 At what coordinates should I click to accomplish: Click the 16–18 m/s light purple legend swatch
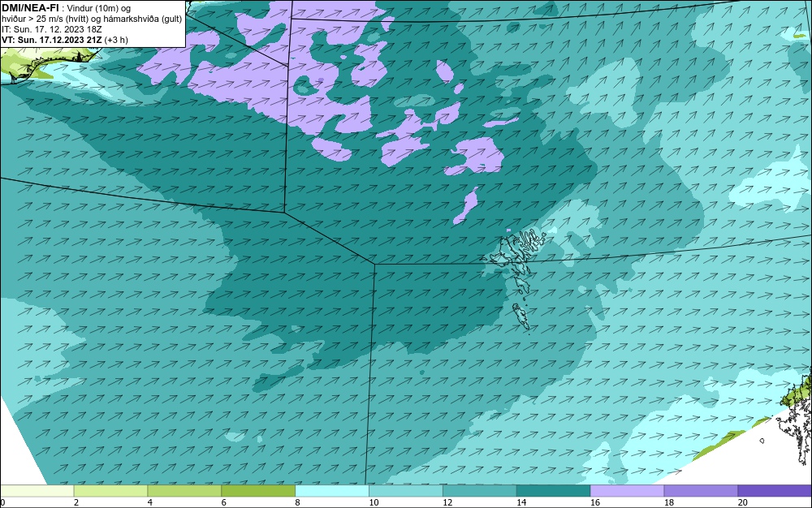tap(627, 490)
